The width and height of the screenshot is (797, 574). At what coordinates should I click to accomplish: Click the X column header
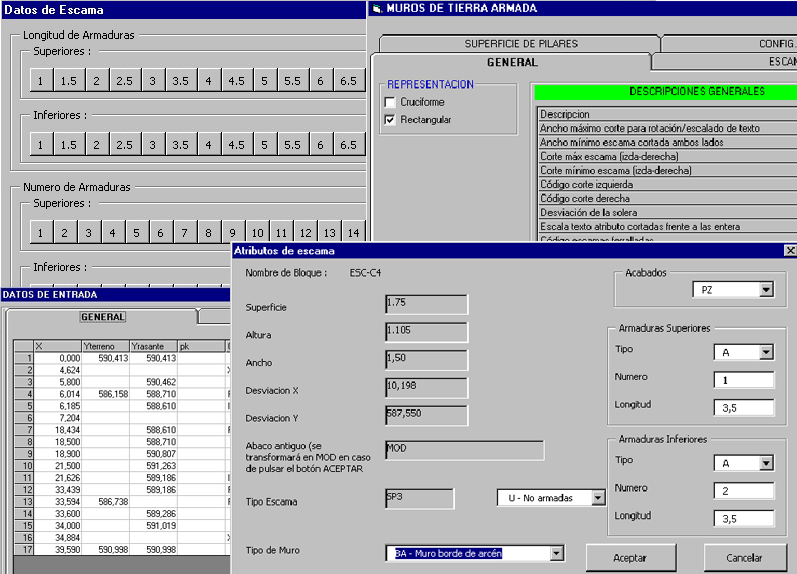point(57,346)
